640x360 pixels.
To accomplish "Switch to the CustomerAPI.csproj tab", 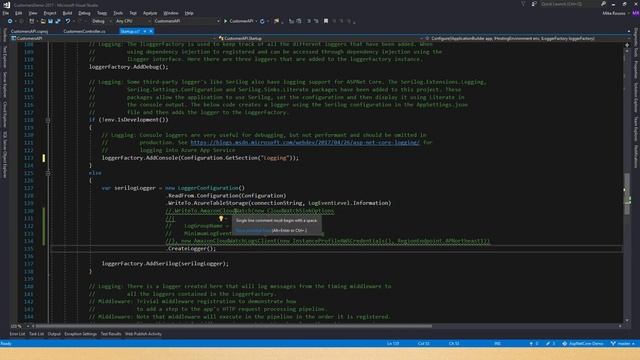I will [x=29, y=31].
